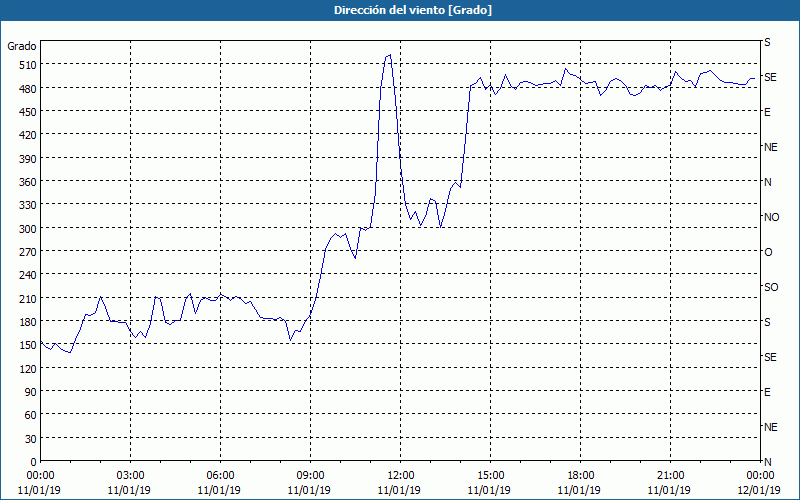
Task: Select the 'SO' compass direction label
Action: pyautogui.click(x=771, y=288)
